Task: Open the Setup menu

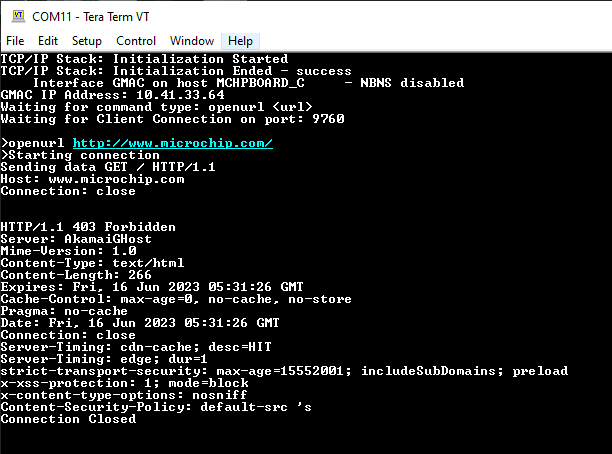Action: [87, 41]
